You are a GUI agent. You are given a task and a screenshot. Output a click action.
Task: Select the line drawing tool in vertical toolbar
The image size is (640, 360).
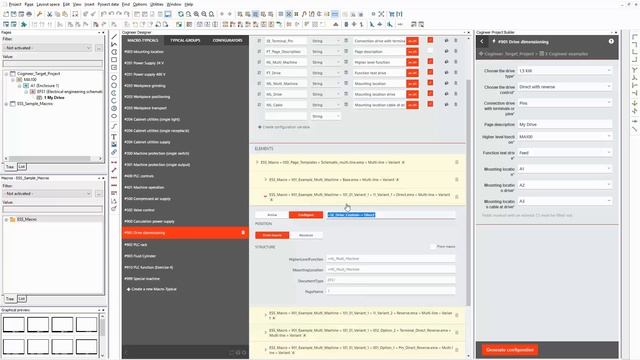114,37
